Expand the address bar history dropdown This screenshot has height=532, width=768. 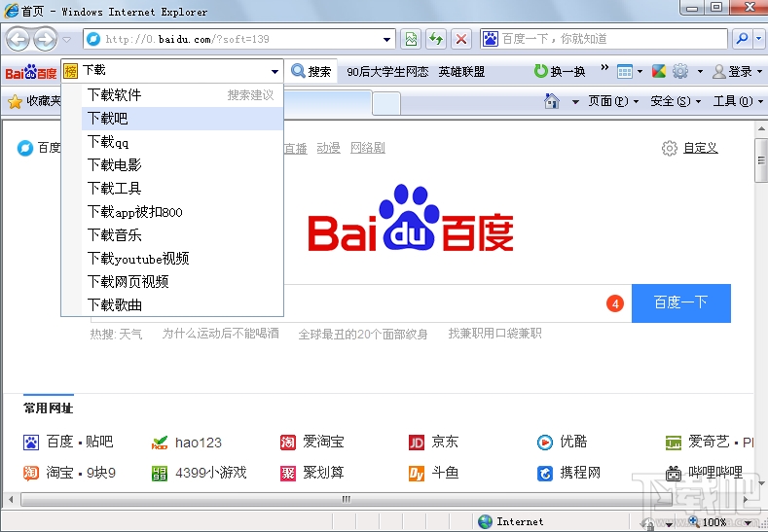(x=387, y=39)
